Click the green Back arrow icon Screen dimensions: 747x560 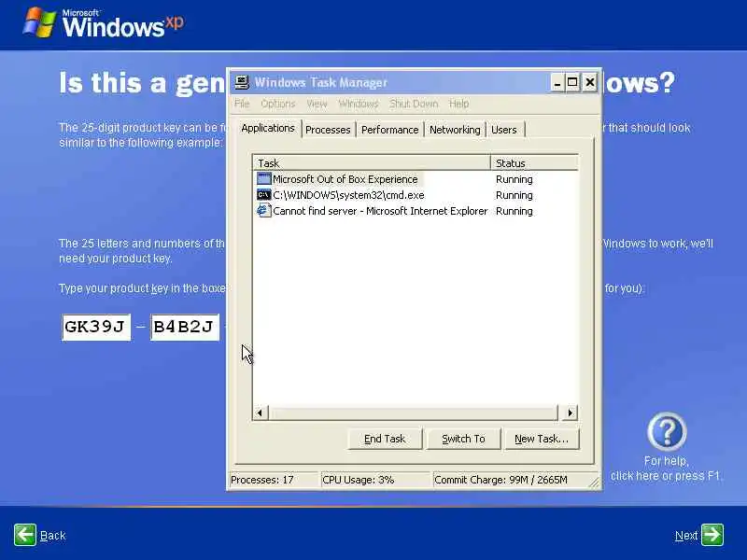[x=25, y=535]
